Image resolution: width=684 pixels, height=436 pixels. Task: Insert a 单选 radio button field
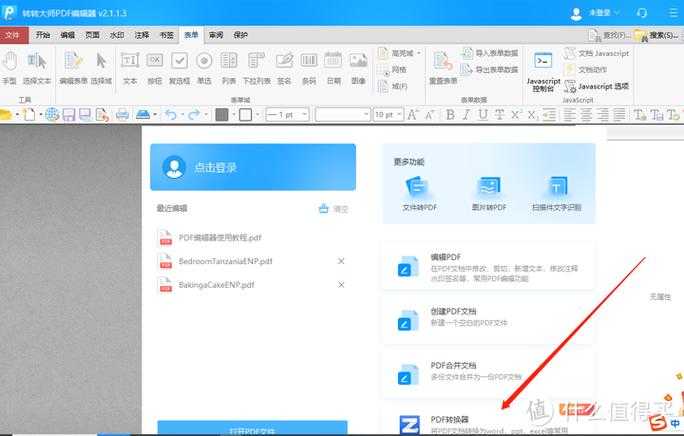tap(204, 66)
